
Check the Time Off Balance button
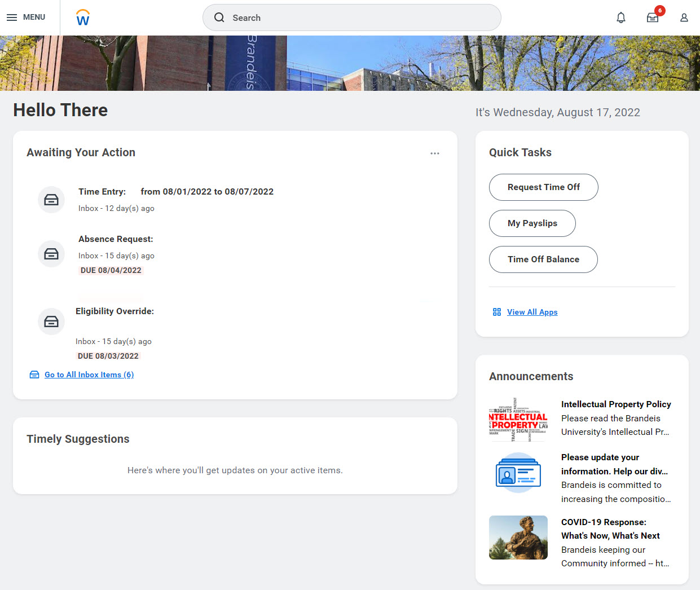tap(543, 259)
